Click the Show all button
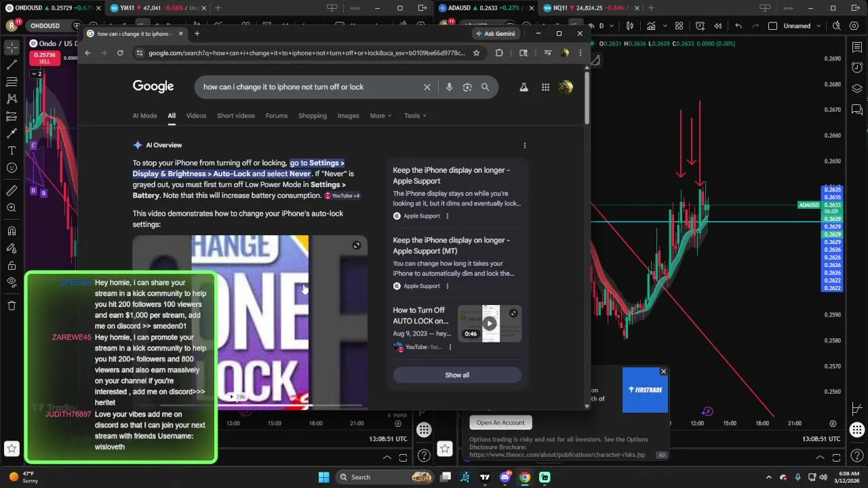Viewport: 868px width, 488px height. (x=457, y=375)
